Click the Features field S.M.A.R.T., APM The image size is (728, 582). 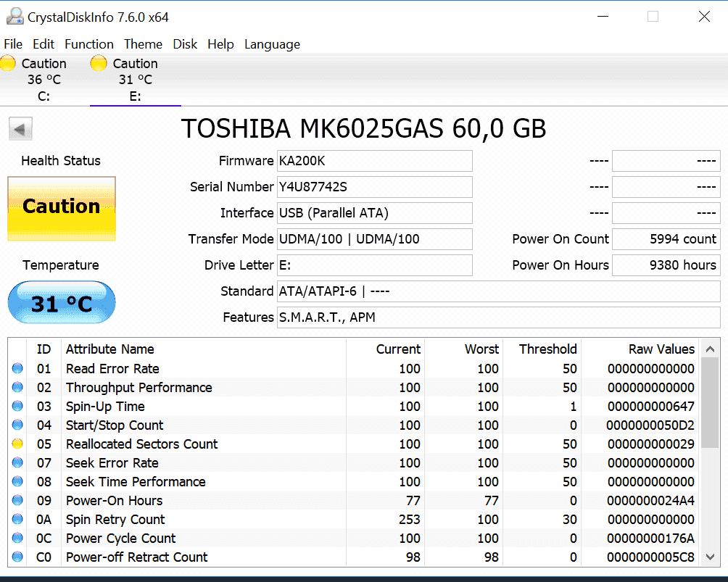tap(499, 317)
